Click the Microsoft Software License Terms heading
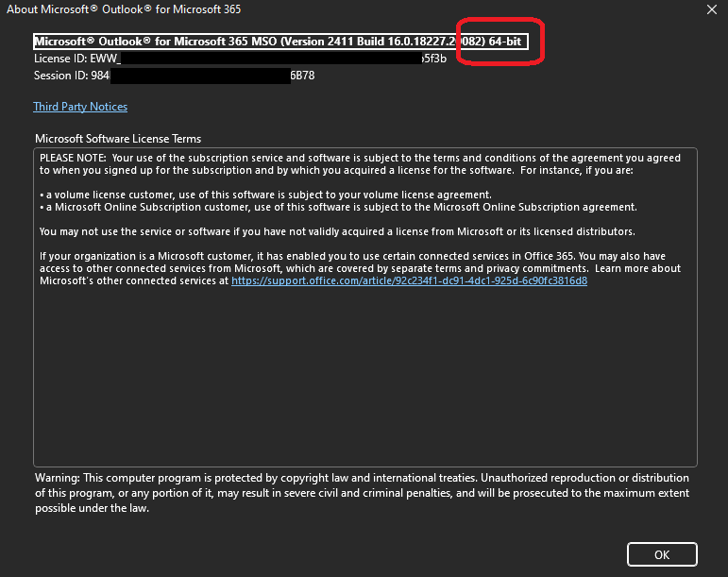Screen dimensions: 728x577 (118, 139)
